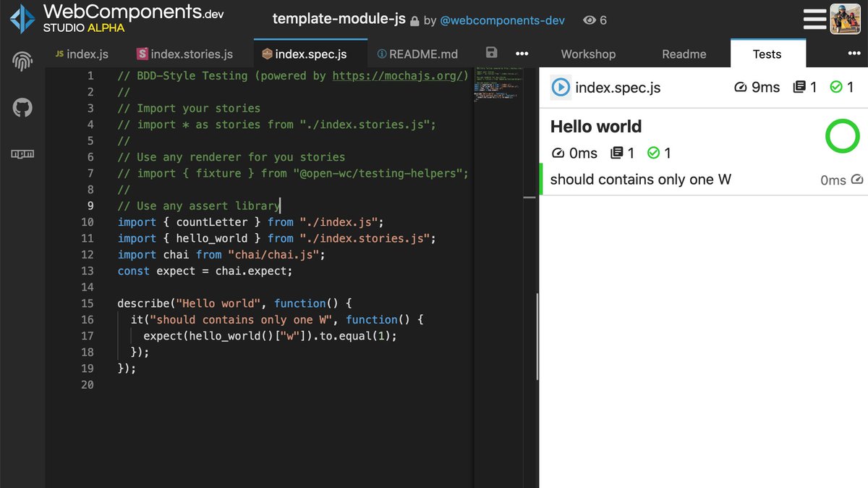This screenshot has height=488, width=868.
Task: Open the GitHub sidebar icon
Action: pos(22,109)
